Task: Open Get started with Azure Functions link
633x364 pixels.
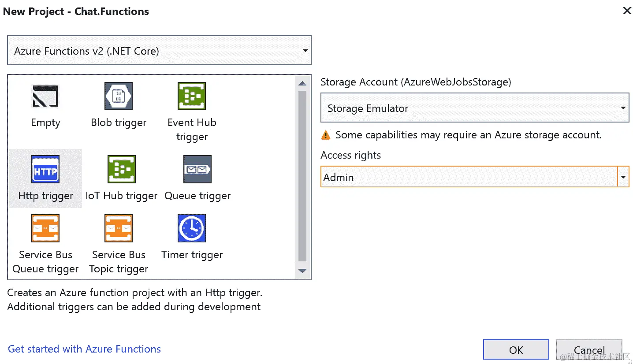Action: [84, 349]
